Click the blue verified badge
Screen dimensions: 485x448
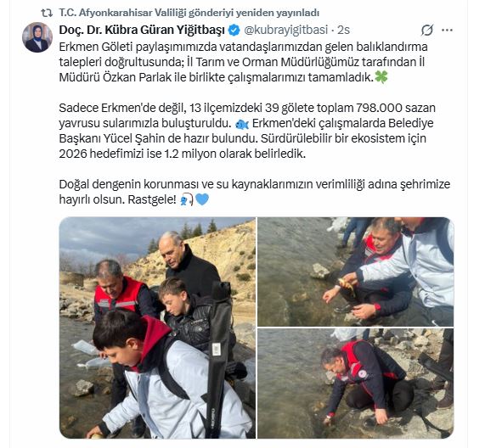(x=234, y=30)
